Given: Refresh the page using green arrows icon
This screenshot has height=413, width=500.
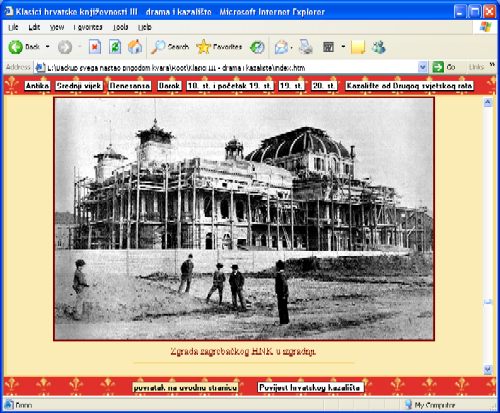Looking at the screenshot, I should coord(115,47).
